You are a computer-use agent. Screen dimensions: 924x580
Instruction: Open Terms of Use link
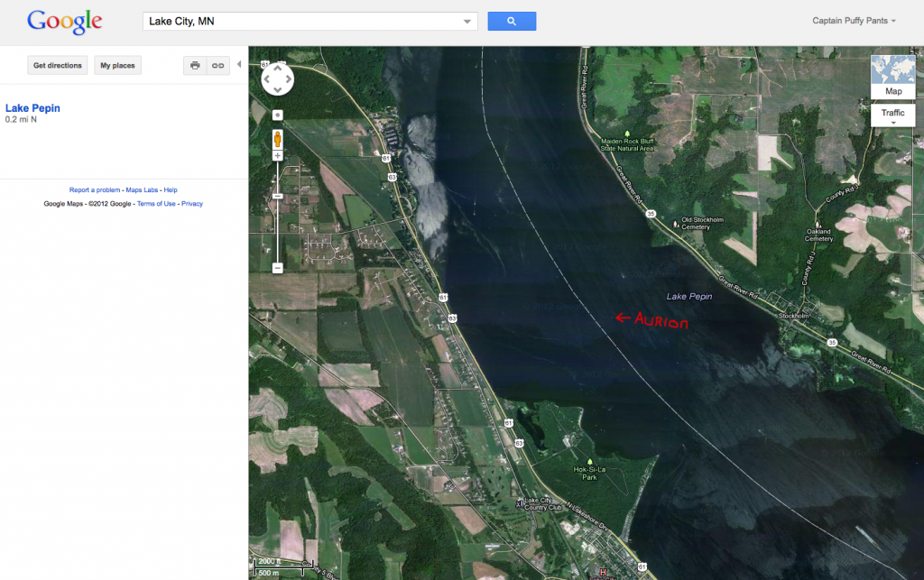coord(156,204)
